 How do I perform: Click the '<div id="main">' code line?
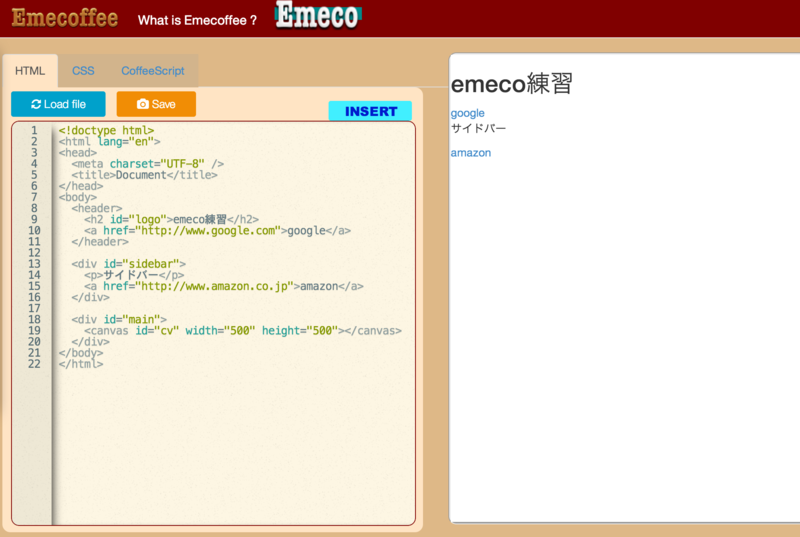click(119, 320)
